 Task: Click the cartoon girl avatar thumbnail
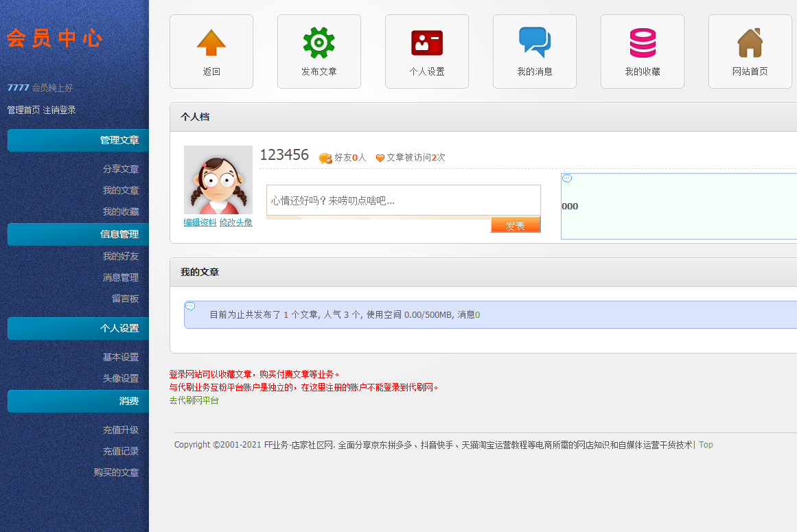[x=218, y=180]
